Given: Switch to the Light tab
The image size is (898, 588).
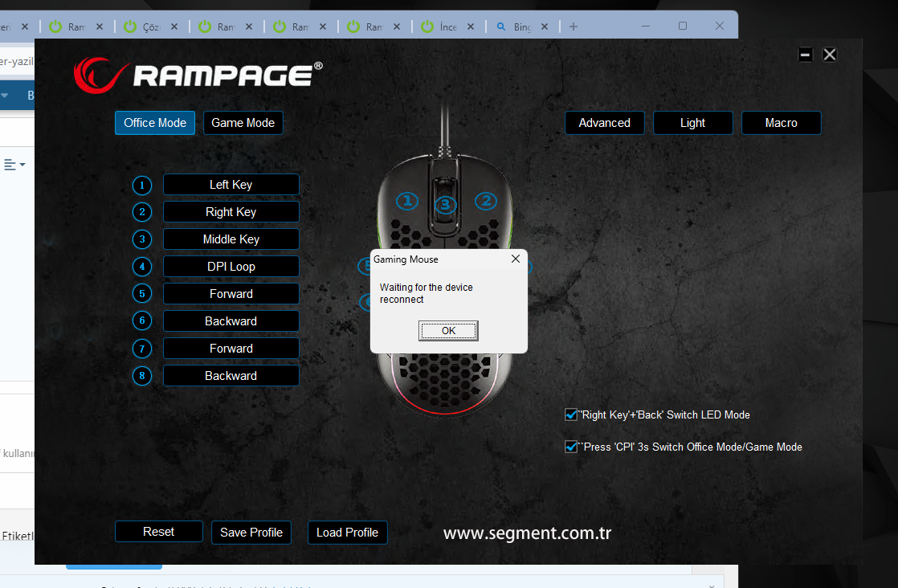Looking at the screenshot, I should [692, 123].
